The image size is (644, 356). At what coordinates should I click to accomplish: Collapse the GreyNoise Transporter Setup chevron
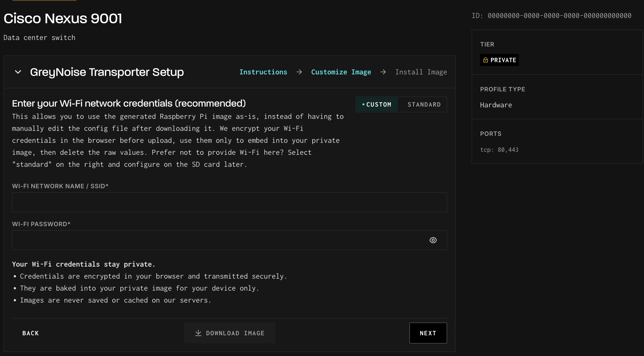18,72
